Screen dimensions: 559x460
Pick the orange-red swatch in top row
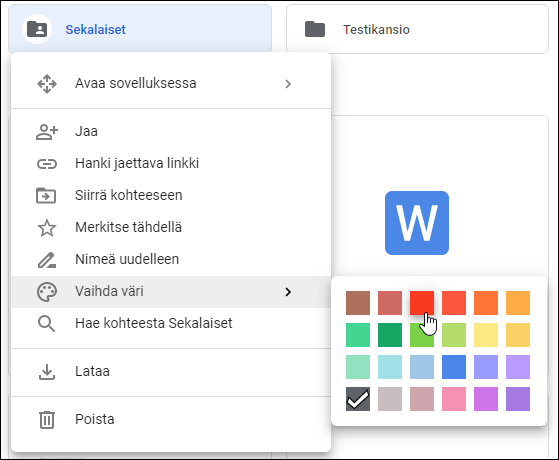tap(454, 303)
